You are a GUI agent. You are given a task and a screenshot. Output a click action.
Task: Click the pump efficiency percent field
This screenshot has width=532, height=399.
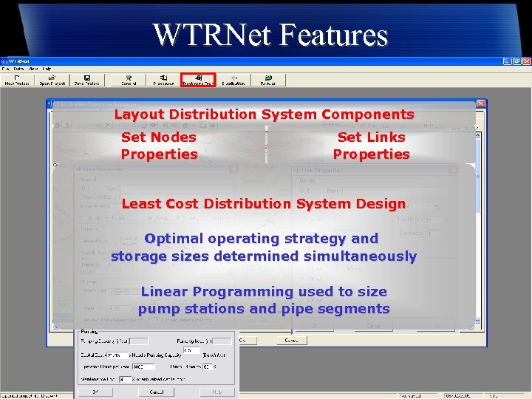[x=208, y=366]
